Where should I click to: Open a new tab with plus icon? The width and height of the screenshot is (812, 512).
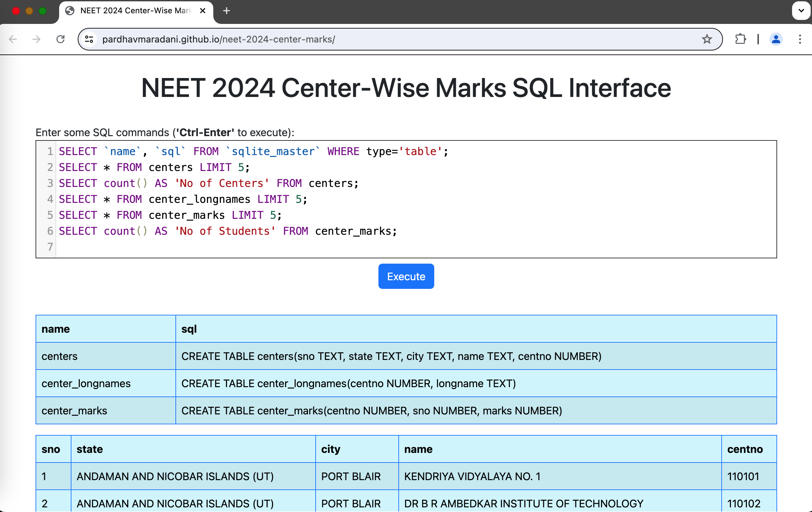click(x=227, y=11)
